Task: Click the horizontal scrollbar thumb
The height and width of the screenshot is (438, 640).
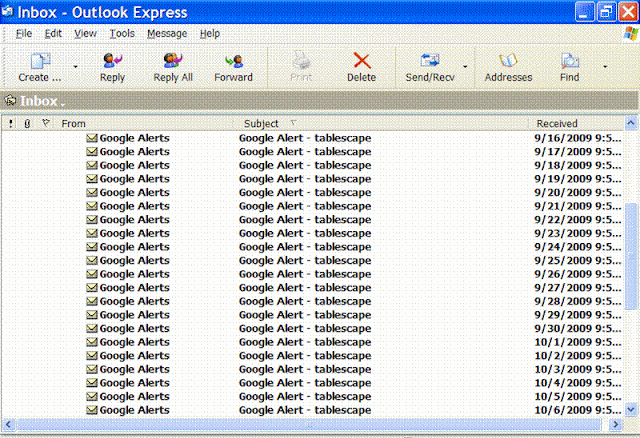Action: click(309, 425)
